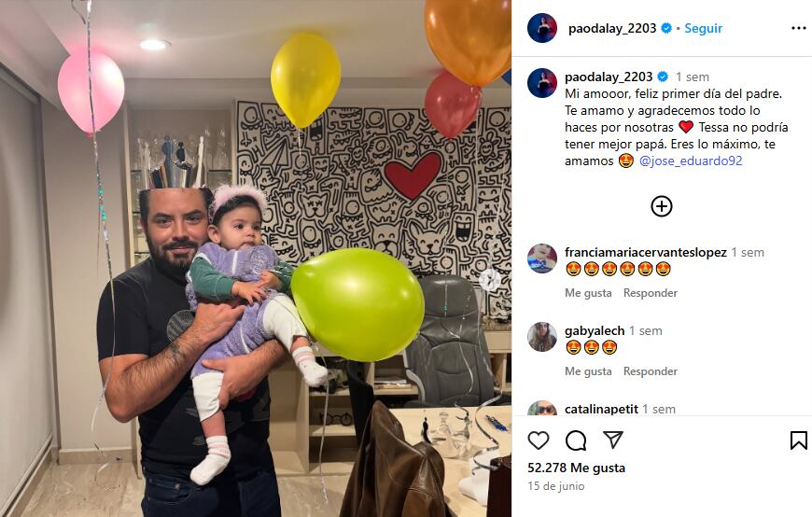Open the three-dot more options menu
Image resolution: width=812 pixels, height=517 pixels.
pos(799,28)
